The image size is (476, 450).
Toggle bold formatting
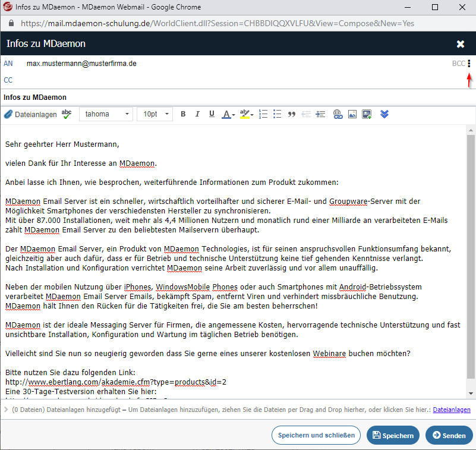(183, 114)
